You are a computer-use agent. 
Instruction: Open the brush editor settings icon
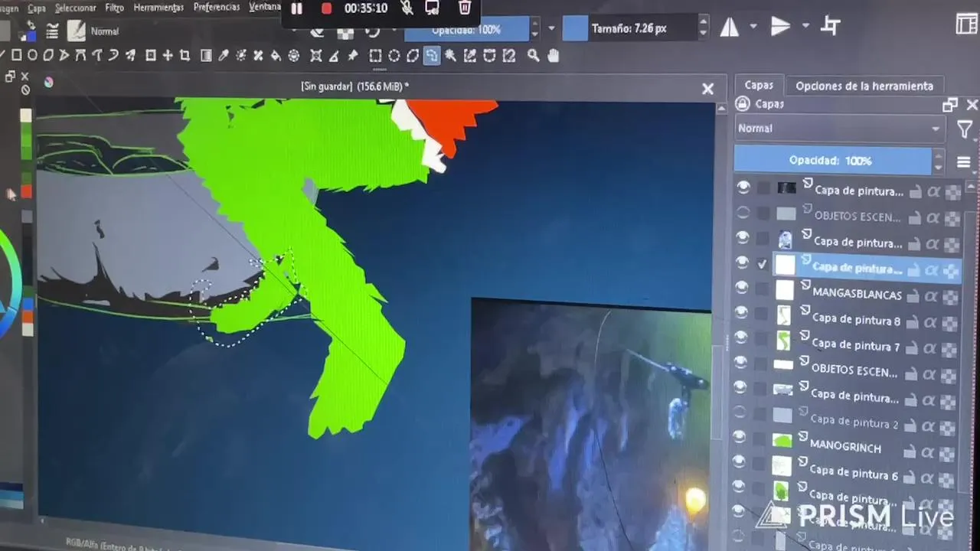click(52, 31)
